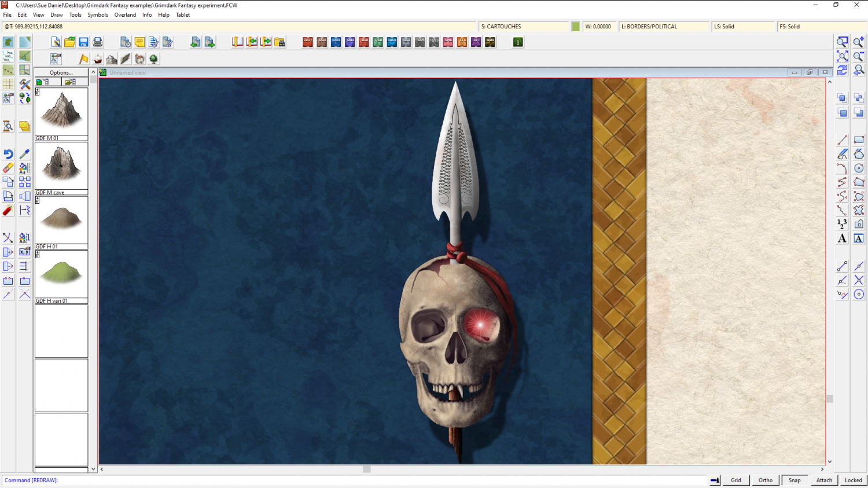Select the Line drawing tool
Viewport: 868px width, 488px height.
coord(842,140)
